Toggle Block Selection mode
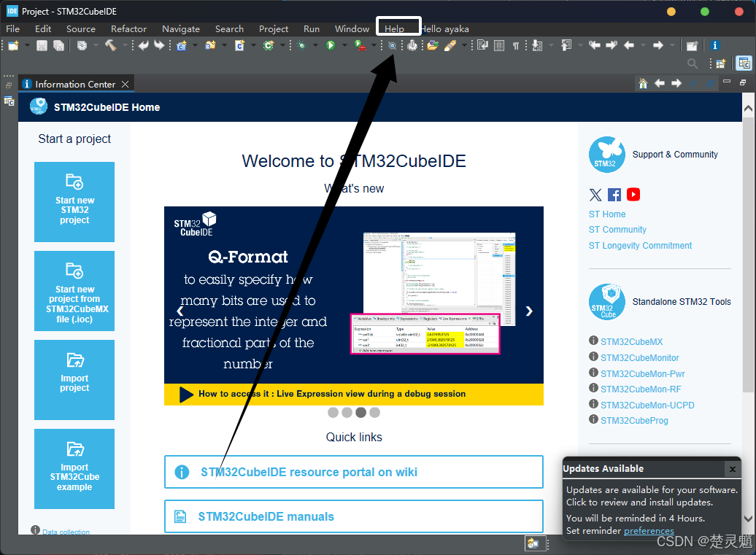 click(x=499, y=45)
